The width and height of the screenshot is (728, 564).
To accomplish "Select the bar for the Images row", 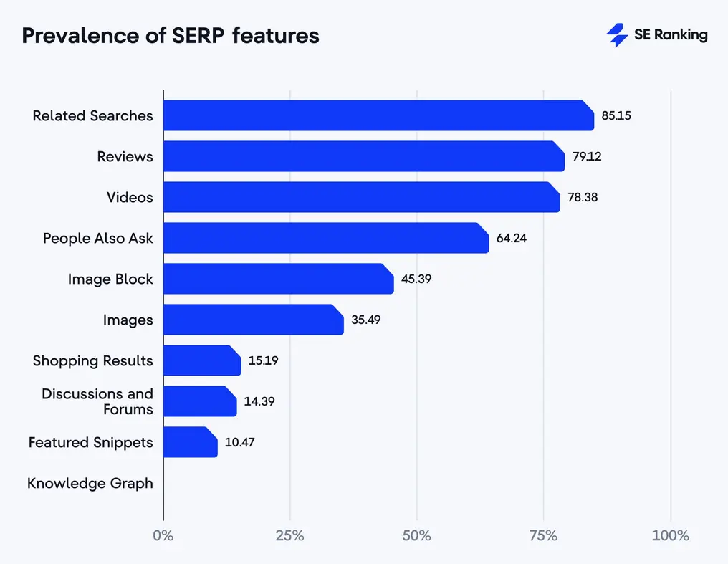I will coord(253,320).
